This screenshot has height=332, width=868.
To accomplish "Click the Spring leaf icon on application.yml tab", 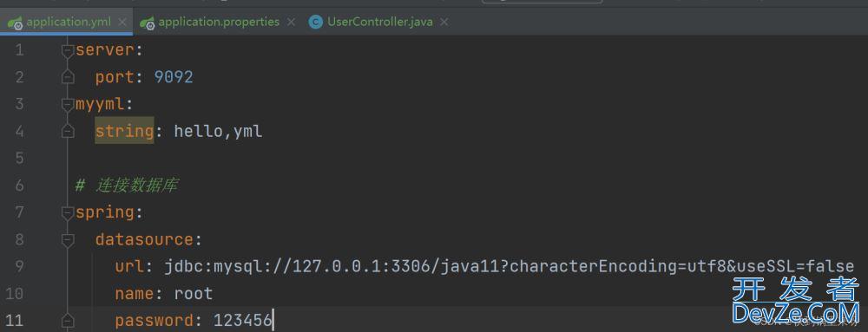I will [x=15, y=22].
